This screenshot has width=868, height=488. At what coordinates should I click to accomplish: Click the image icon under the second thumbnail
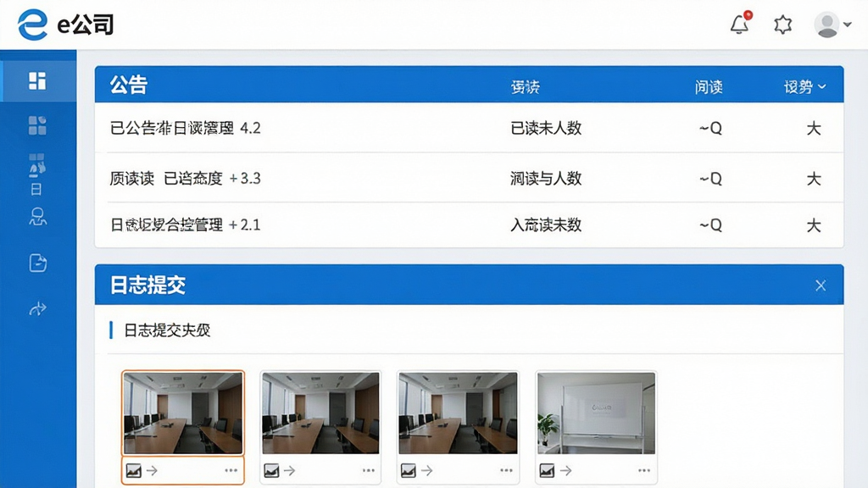point(271,471)
